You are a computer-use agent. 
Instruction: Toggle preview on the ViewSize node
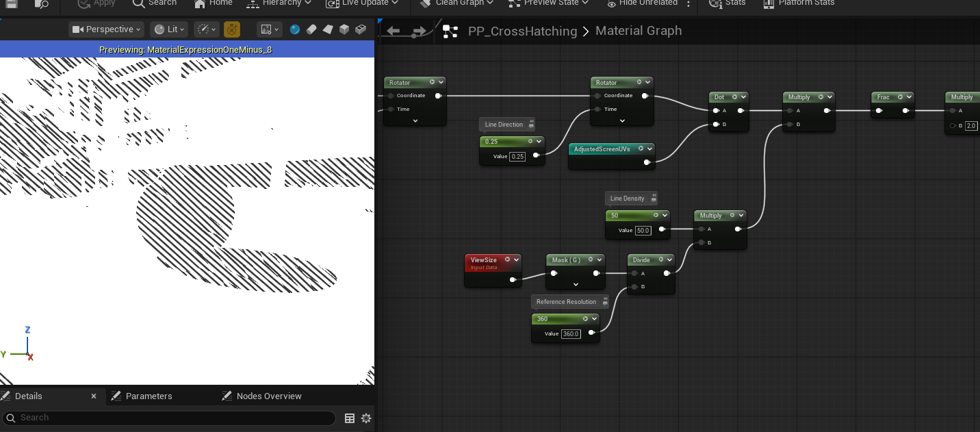(x=507, y=259)
